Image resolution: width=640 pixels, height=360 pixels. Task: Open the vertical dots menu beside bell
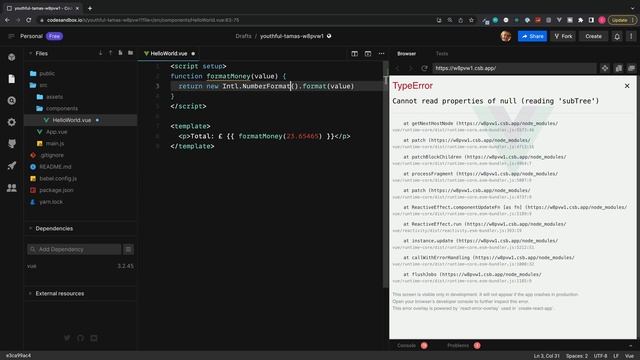click(631, 36)
